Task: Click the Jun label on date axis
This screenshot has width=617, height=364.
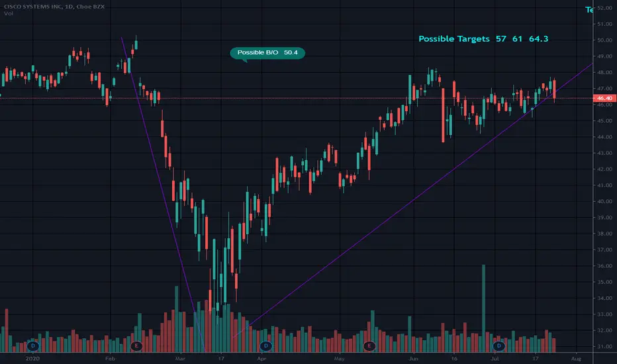Action: (x=413, y=359)
